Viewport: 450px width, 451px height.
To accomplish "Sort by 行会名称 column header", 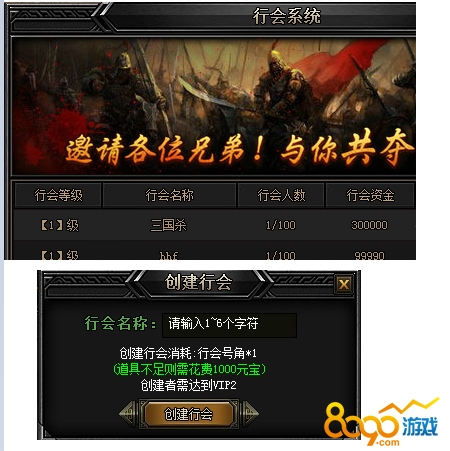I will (169, 195).
